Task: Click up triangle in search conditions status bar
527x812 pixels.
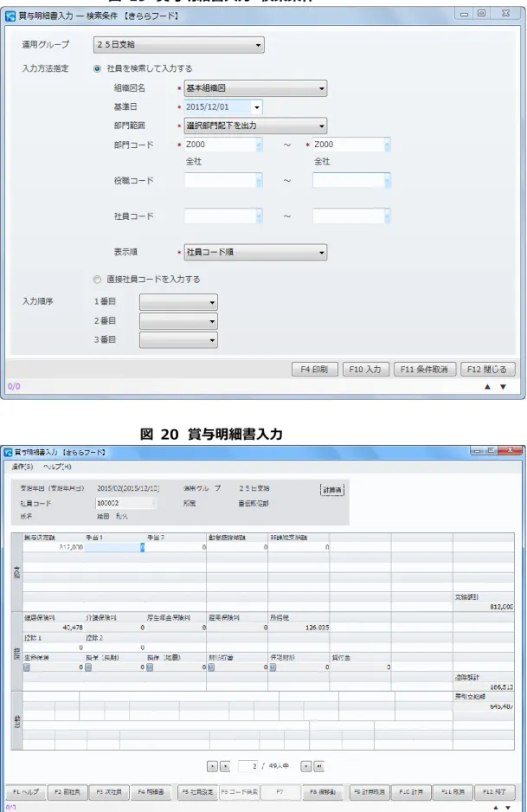Action: point(487,387)
